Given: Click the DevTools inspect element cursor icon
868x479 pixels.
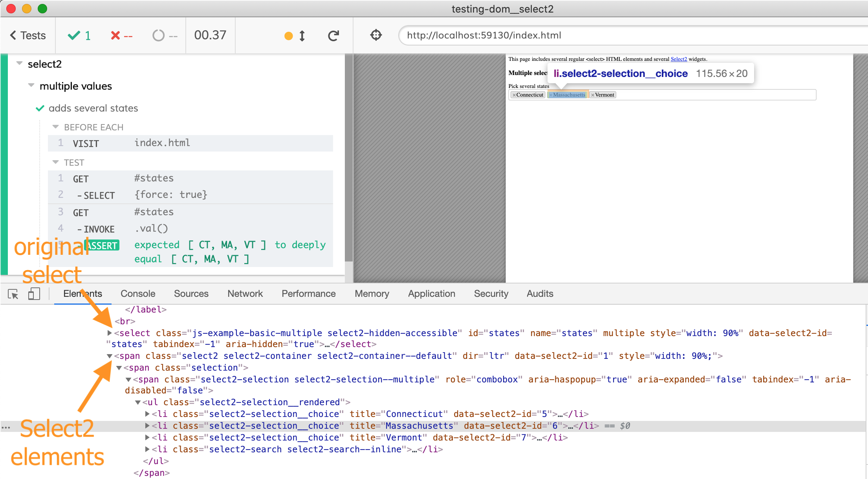Looking at the screenshot, I should 13,294.
